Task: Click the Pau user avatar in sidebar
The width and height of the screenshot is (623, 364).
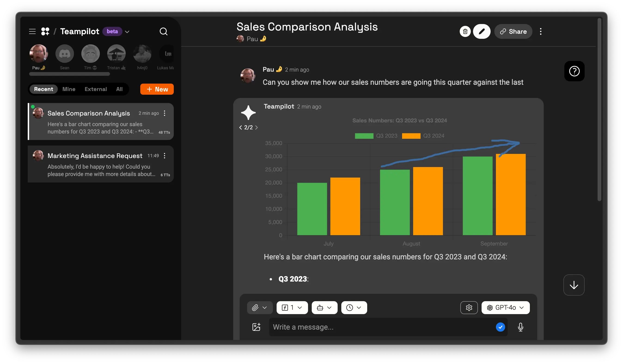Action: (x=39, y=53)
